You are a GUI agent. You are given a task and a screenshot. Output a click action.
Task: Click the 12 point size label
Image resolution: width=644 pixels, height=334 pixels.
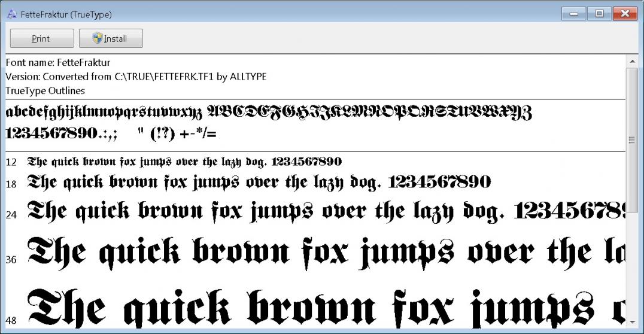pos(11,162)
